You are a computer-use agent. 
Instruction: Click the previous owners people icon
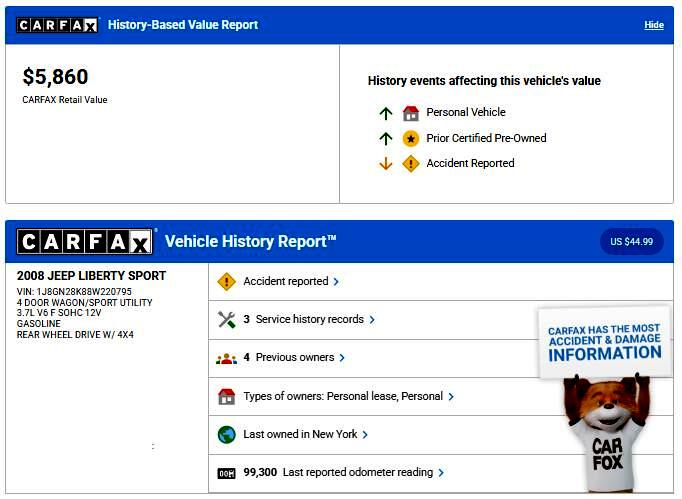coord(226,358)
